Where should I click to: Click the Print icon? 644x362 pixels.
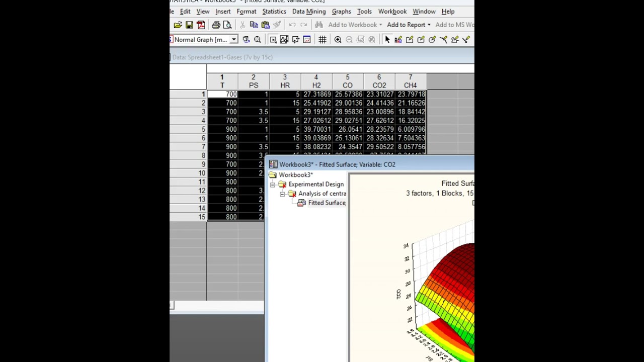(x=216, y=25)
